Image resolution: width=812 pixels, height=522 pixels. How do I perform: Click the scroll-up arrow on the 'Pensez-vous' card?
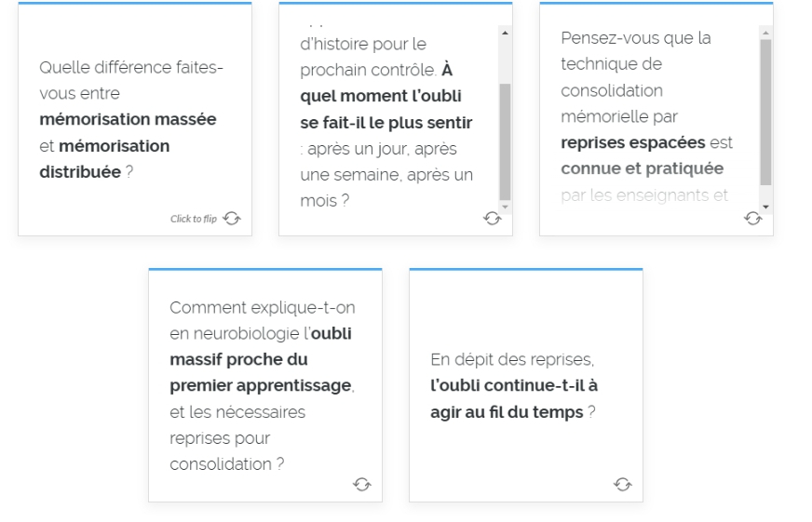pyautogui.click(x=765, y=33)
